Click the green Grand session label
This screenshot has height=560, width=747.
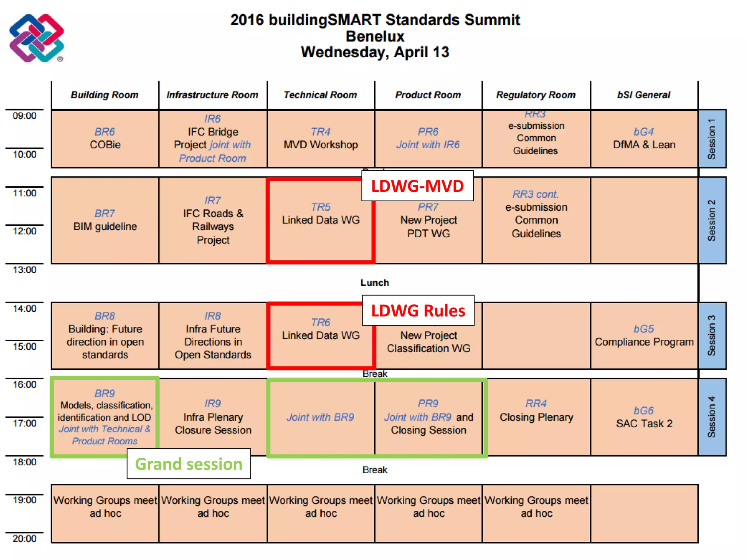[189, 464]
